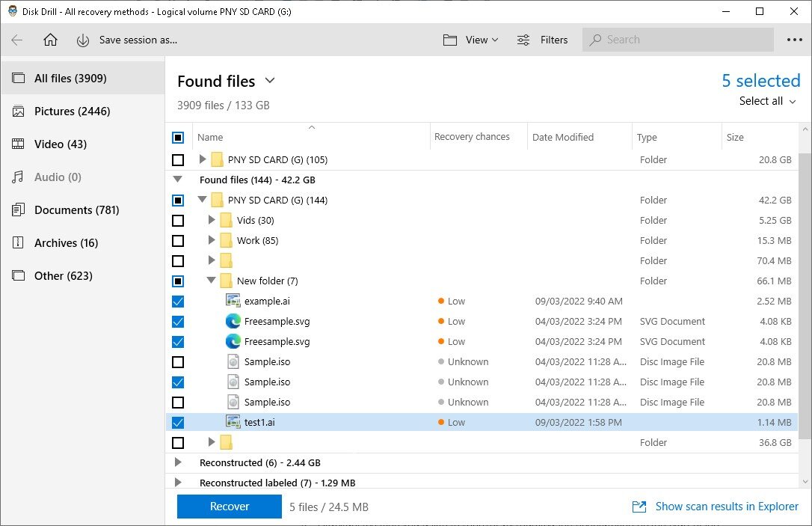The image size is (812, 526).
Task: Click the vertical scrollbar of file list
Action: coord(805,299)
